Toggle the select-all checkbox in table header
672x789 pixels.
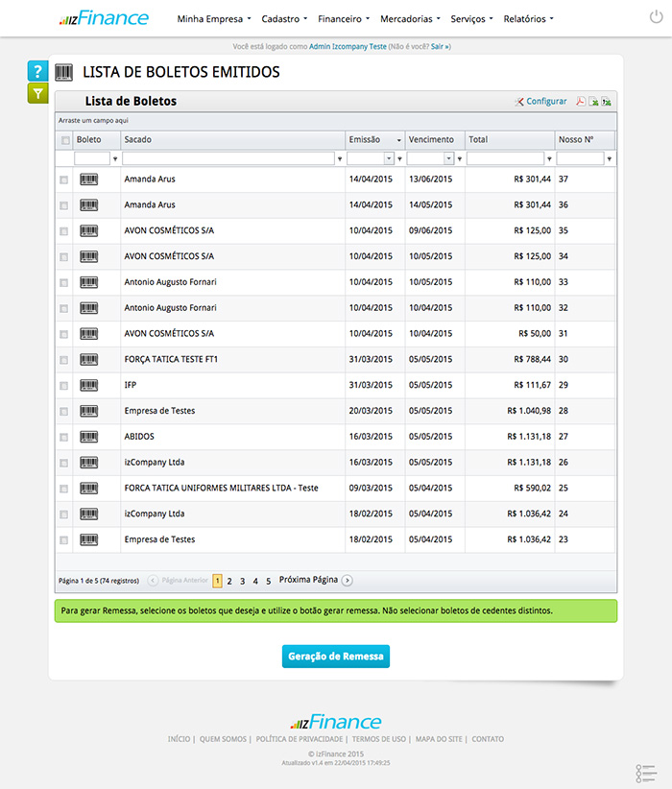point(65,140)
